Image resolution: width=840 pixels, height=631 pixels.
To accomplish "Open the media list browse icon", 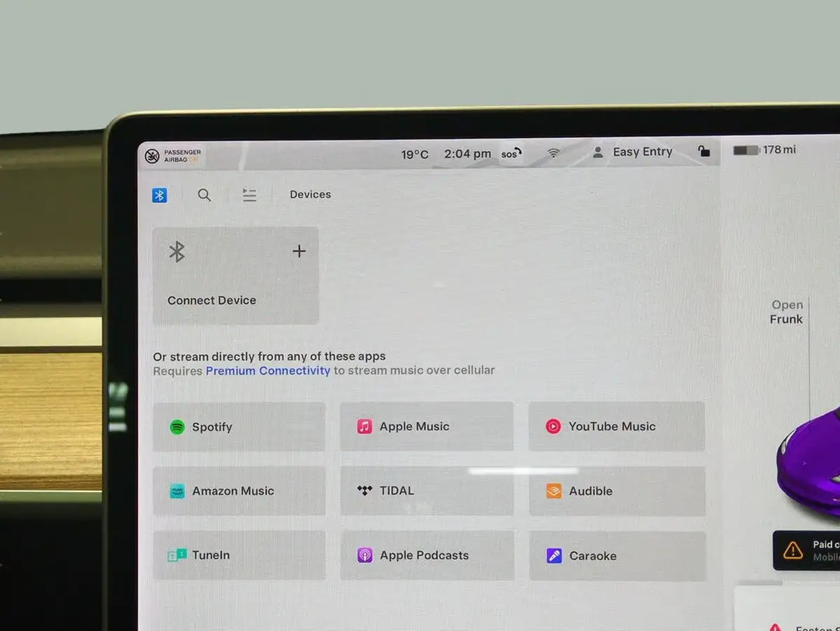I will coord(249,195).
